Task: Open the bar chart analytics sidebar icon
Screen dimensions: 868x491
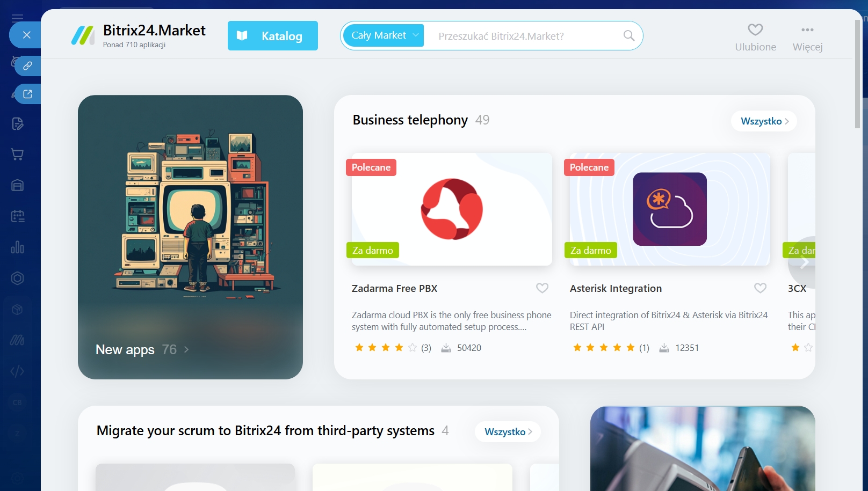Action: point(17,247)
